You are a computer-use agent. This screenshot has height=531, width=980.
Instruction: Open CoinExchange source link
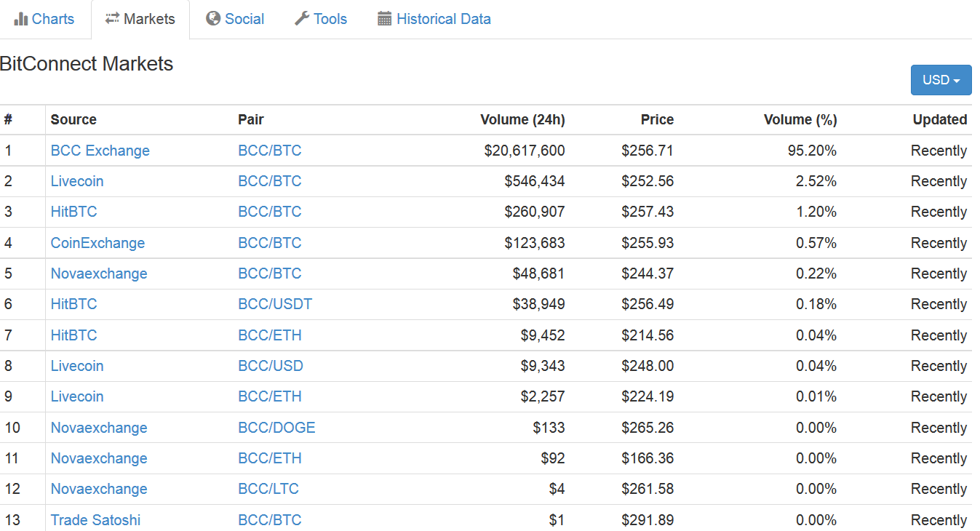click(x=98, y=243)
